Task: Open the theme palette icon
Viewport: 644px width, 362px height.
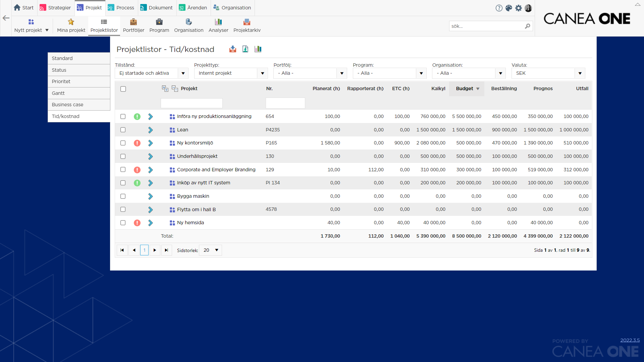Action: pyautogui.click(x=509, y=8)
